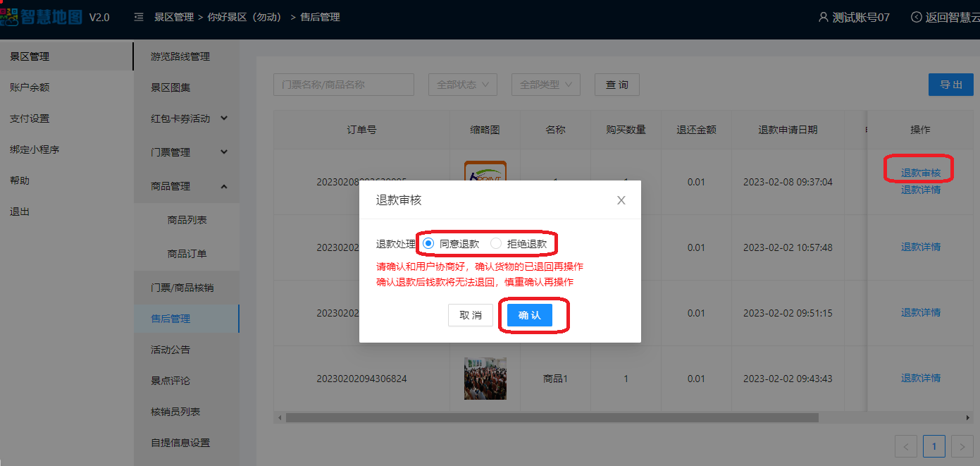Click the 门票名称/商品名称 search field
This screenshot has width=980, height=466.
[x=343, y=85]
